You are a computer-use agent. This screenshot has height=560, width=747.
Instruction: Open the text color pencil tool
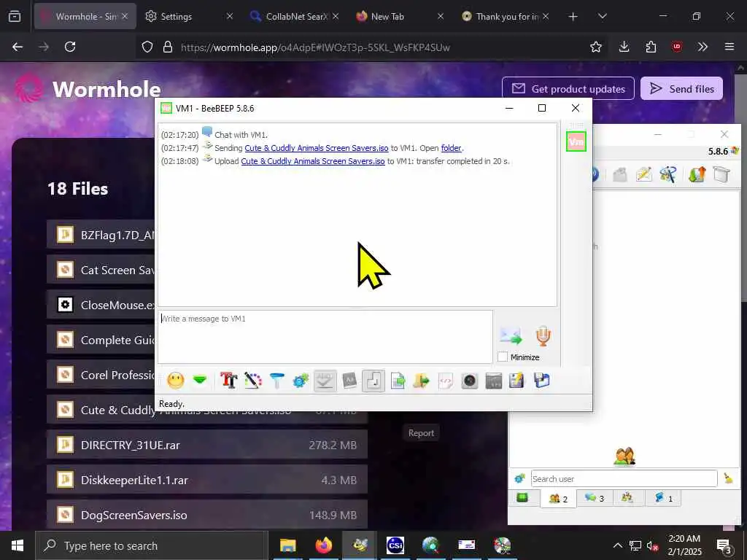(253, 381)
